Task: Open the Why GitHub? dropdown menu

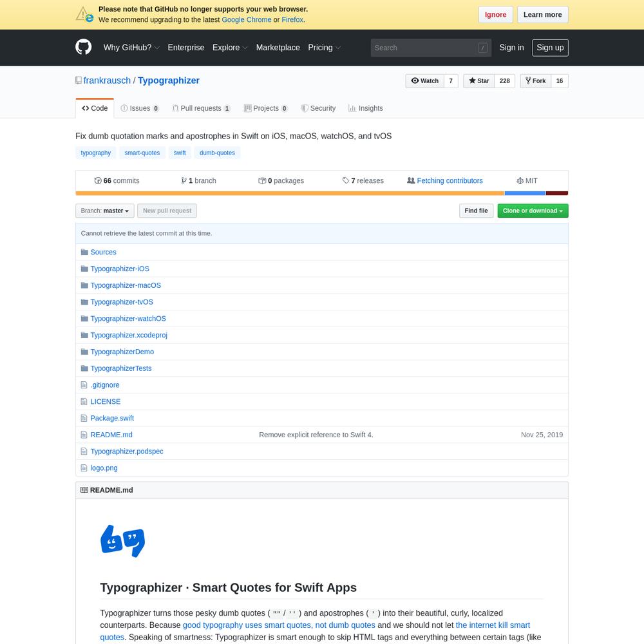Action: [x=131, y=48]
